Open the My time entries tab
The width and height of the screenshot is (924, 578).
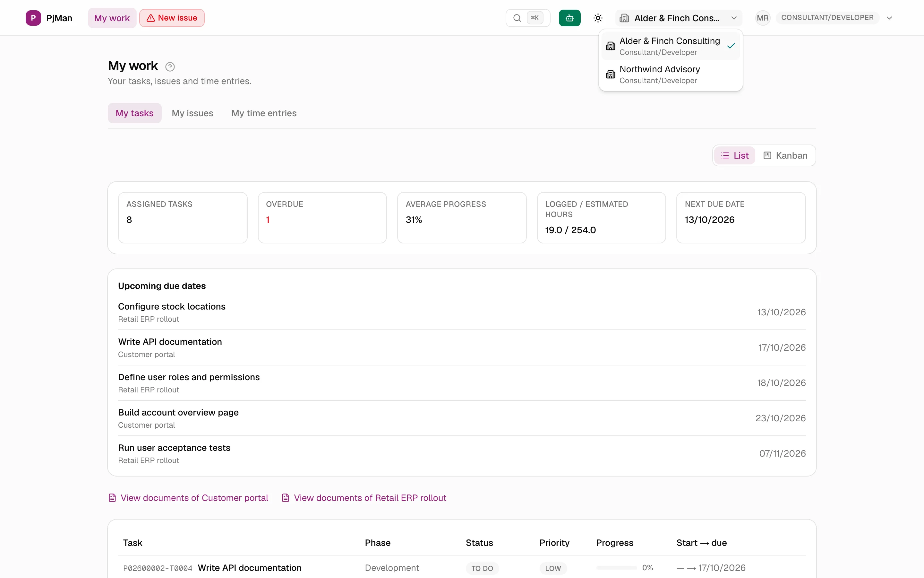pos(264,113)
